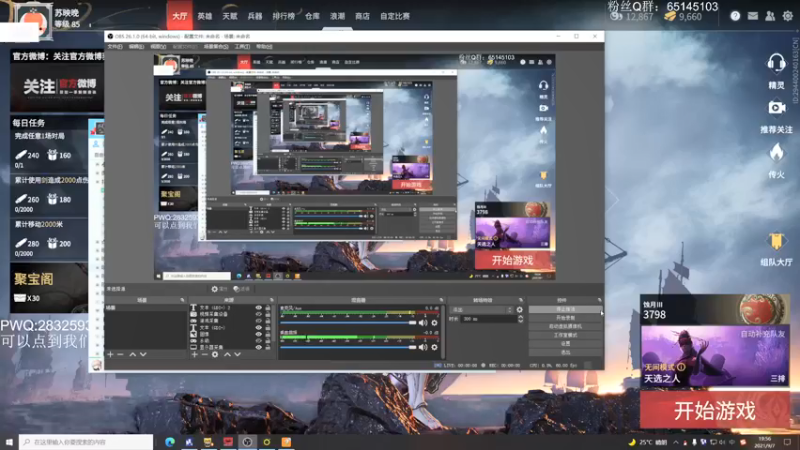Open the OBS icon on the taskbar
Image resolution: width=800 pixels, height=450 pixels.
point(247,442)
